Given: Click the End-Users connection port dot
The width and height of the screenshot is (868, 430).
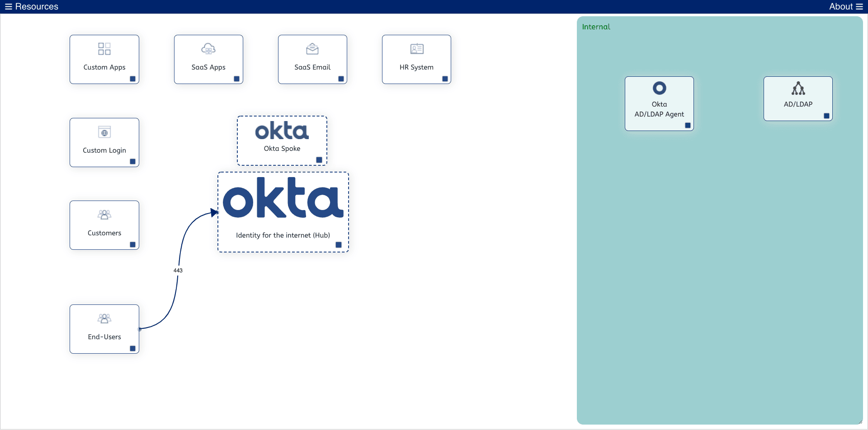Looking at the screenshot, I should [x=140, y=329].
